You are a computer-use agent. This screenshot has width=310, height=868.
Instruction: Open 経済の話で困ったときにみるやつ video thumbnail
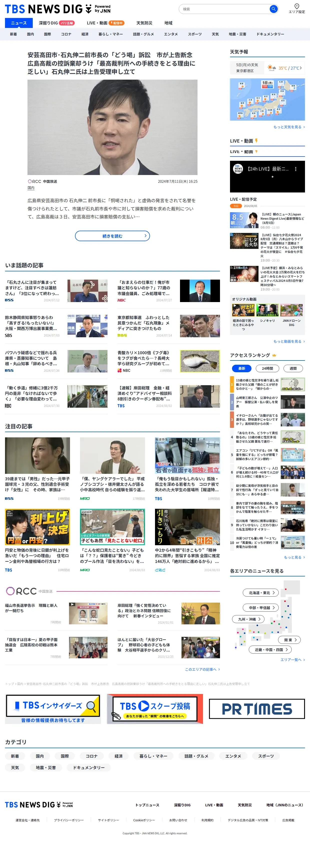[243, 310]
